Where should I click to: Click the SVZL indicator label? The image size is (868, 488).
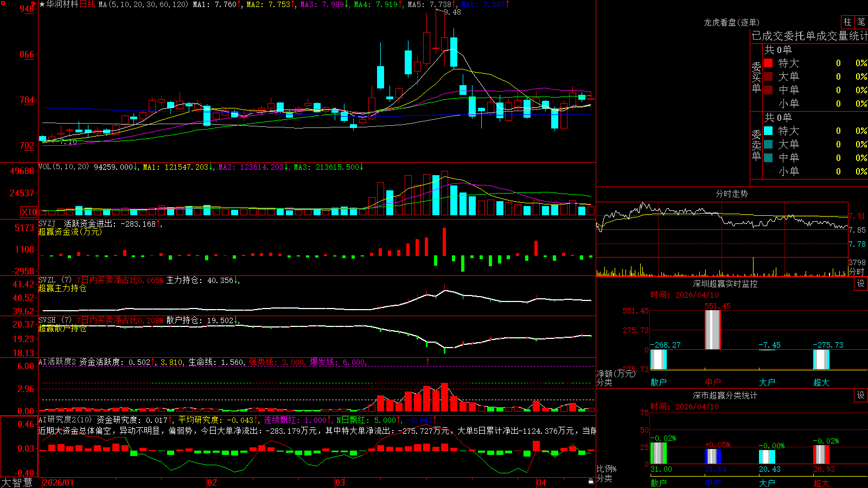[47, 280]
